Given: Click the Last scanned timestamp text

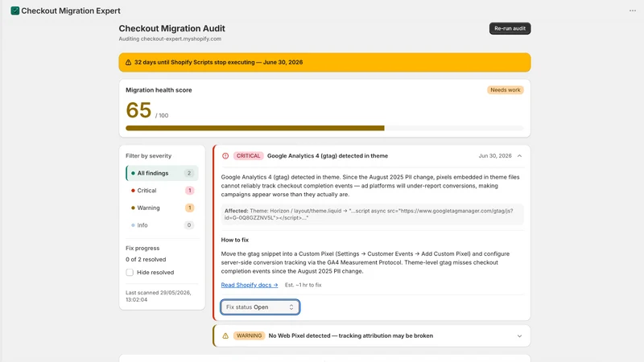Looking at the screenshot, I should coord(158,296).
